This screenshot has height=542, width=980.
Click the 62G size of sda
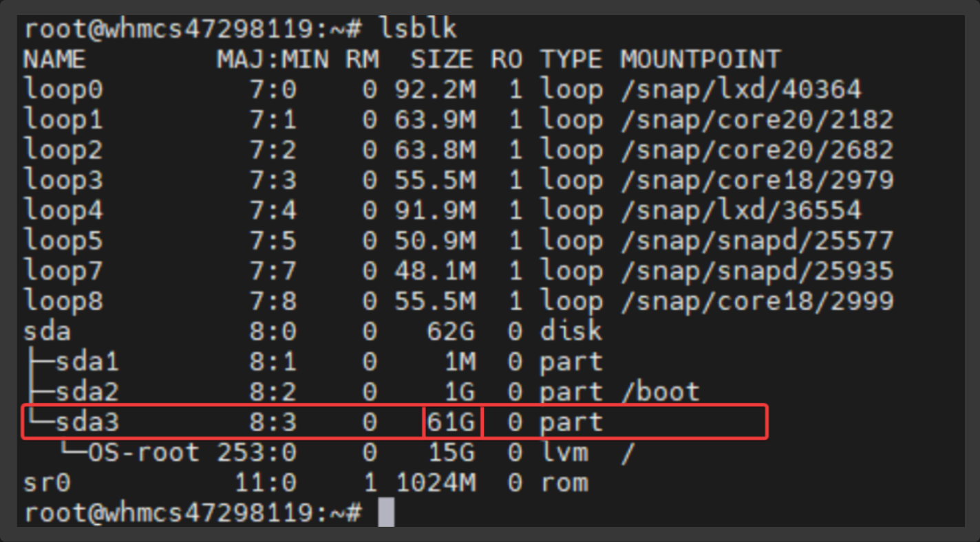[451, 332]
